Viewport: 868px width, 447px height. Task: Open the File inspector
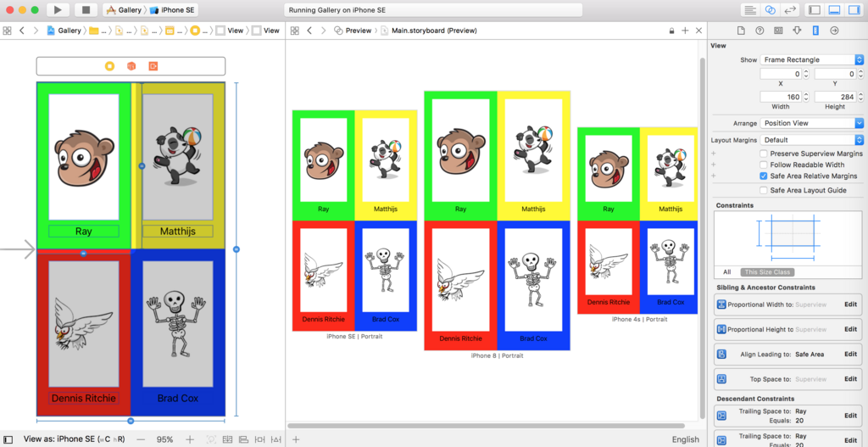[x=741, y=31]
